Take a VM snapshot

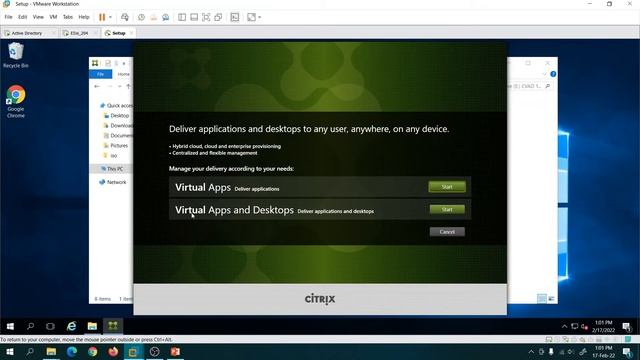[x=141, y=17]
